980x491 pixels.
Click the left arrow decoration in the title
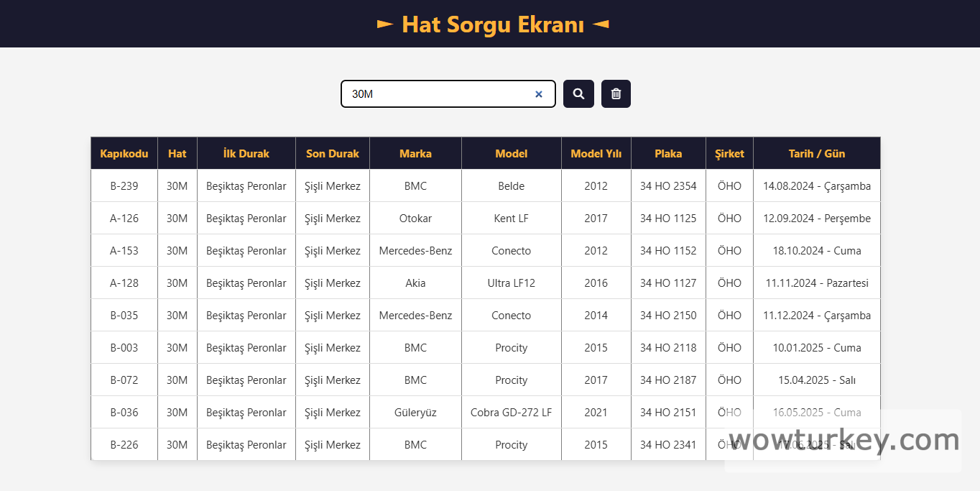pos(384,24)
